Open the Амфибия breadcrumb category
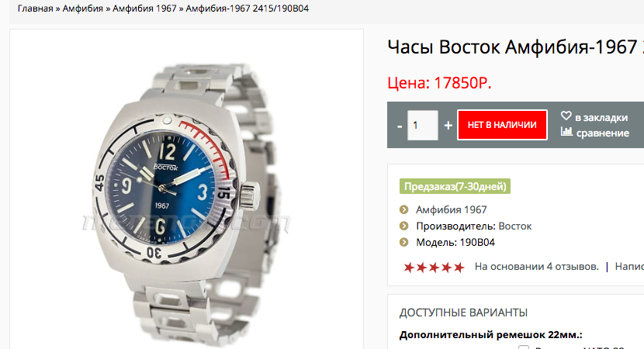Image resolution: width=644 pixels, height=349 pixels. point(82,9)
